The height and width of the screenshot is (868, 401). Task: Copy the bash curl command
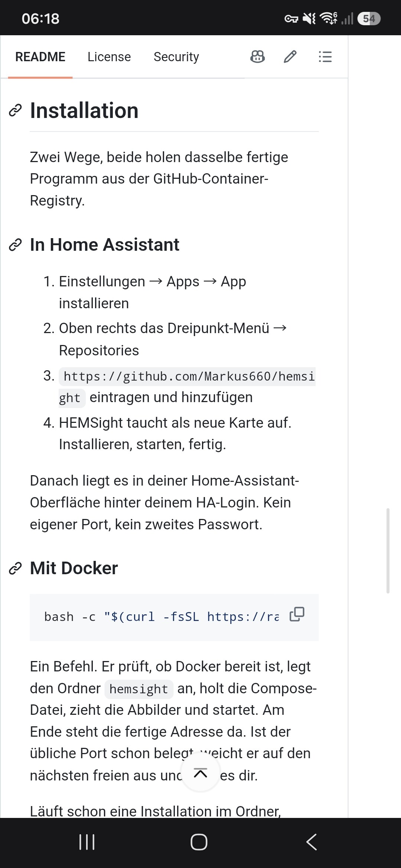297,614
